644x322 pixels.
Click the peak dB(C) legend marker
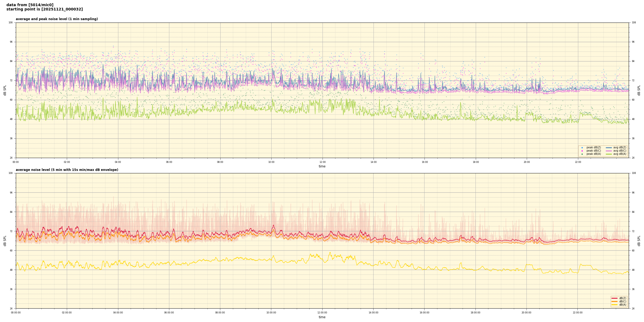click(x=582, y=151)
